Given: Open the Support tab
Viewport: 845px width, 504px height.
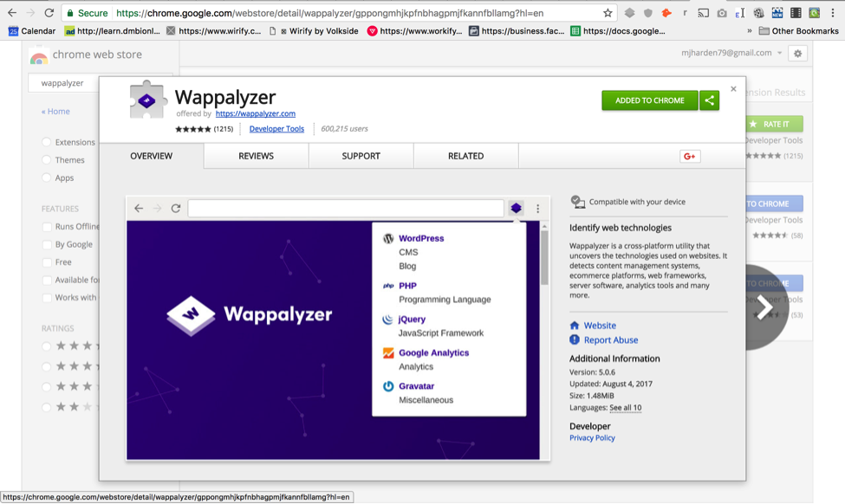Looking at the screenshot, I should coord(361,156).
